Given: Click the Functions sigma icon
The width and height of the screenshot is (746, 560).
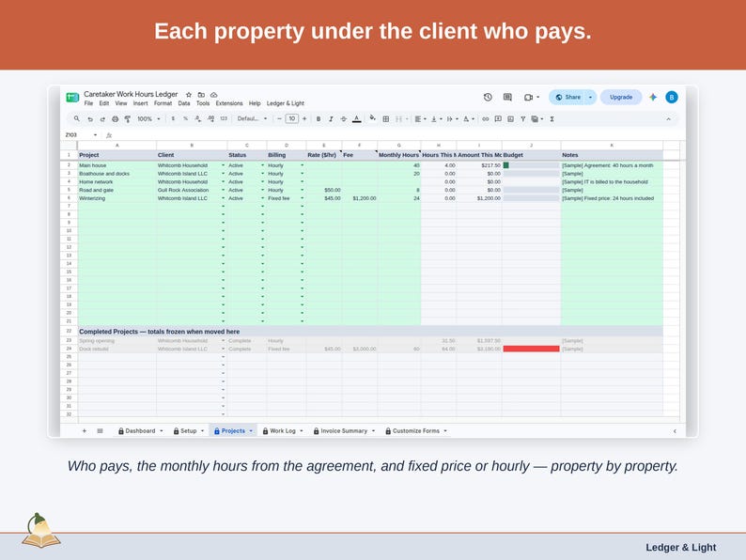Looking at the screenshot, I should click(552, 119).
